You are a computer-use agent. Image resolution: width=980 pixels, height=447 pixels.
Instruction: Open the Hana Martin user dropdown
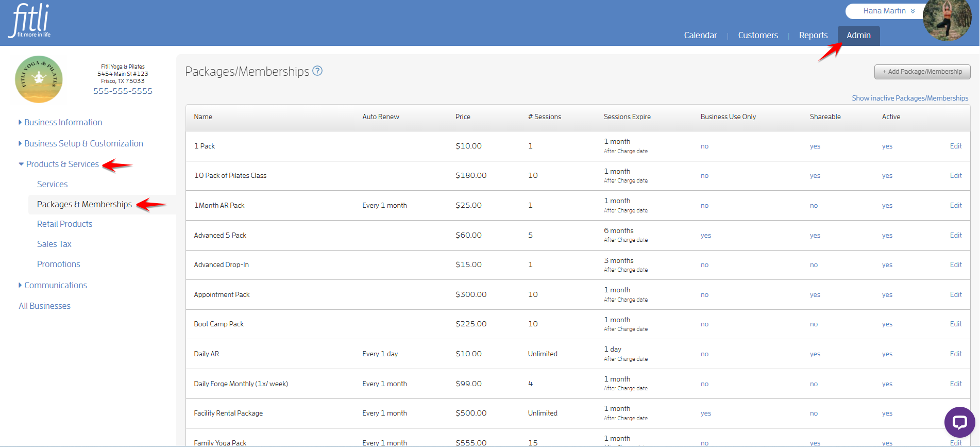[x=888, y=11]
